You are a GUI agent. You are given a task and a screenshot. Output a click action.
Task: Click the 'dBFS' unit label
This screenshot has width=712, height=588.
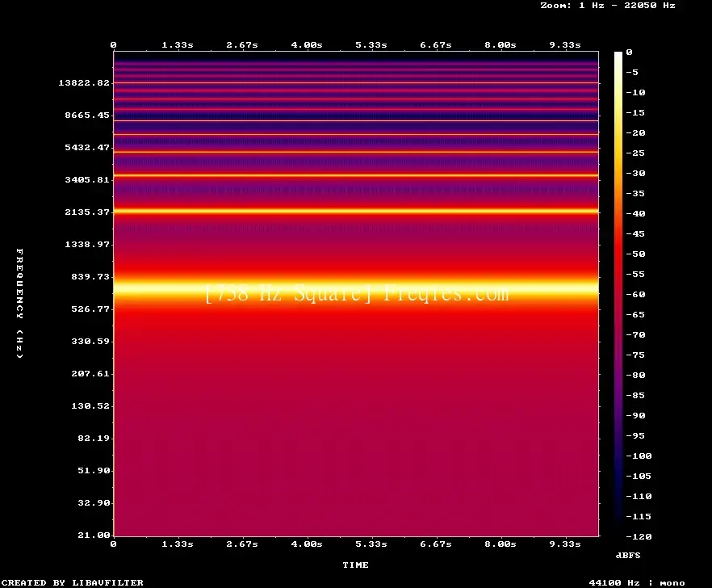[x=628, y=555]
